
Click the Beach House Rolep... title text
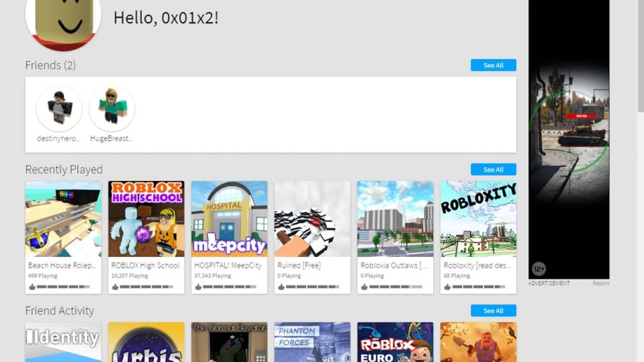tap(62, 265)
